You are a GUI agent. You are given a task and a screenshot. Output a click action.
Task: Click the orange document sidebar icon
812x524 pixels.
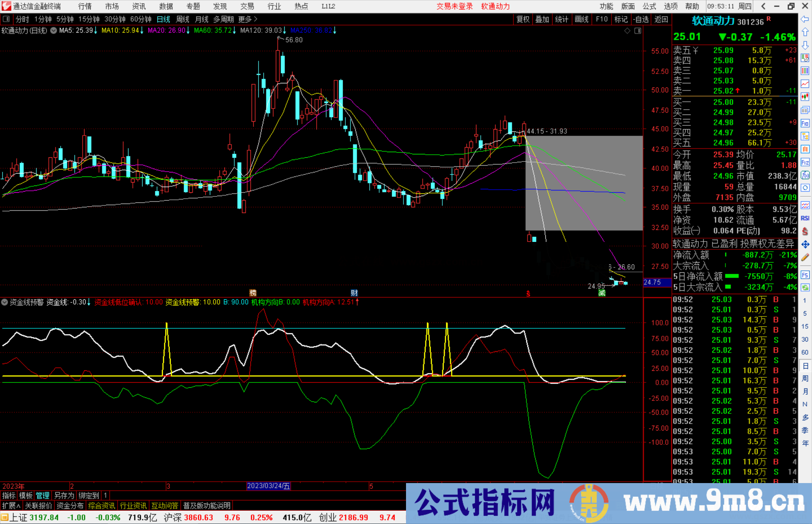(805, 149)
